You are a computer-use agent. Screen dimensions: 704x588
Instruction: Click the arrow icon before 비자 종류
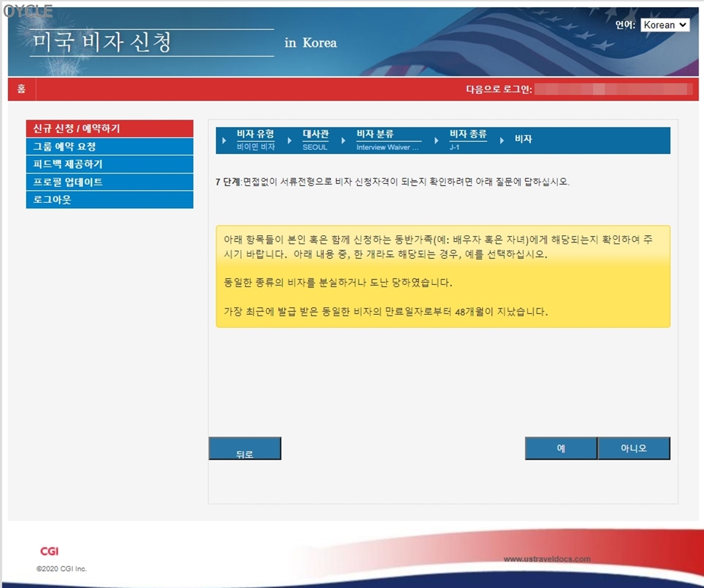tap(436, 141)
